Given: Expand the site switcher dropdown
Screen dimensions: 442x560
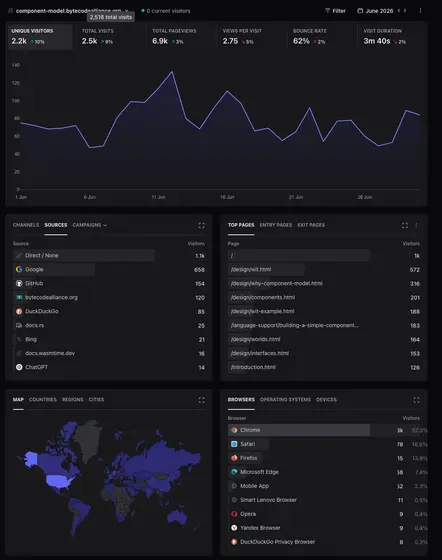Looking at the screenshot, I should [126, 11].
